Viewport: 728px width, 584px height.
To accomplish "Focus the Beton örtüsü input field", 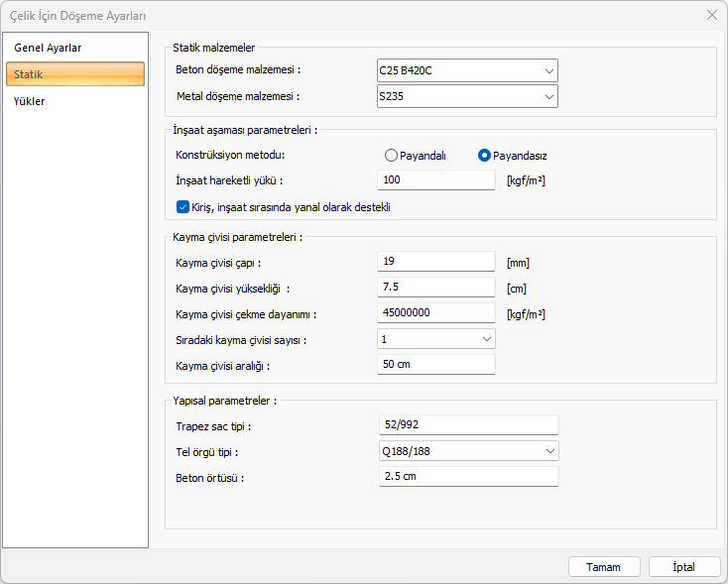I will point(468,477).
